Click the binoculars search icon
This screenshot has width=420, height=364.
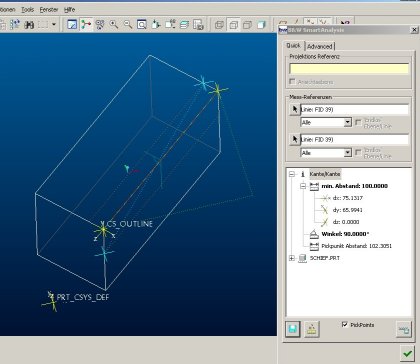tap(29, 24)
